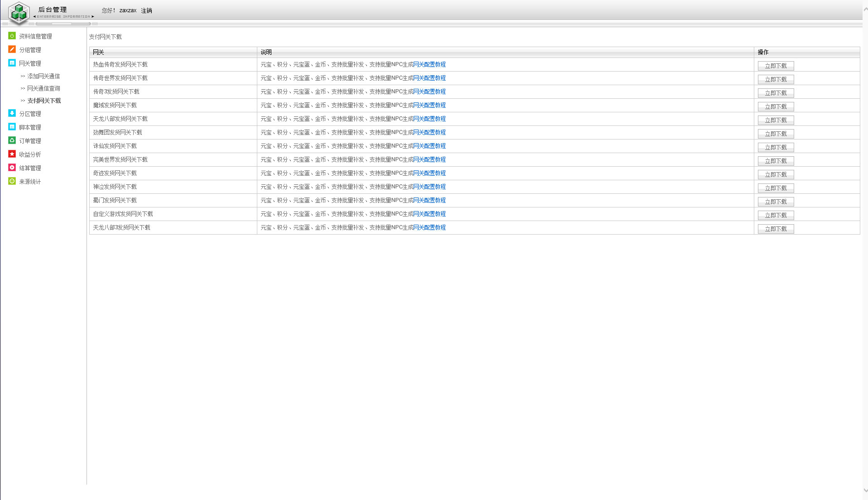Click the scroll-down arrow on the page scrollbar
This screenshot has height=500, width=868.
[865, 490]
